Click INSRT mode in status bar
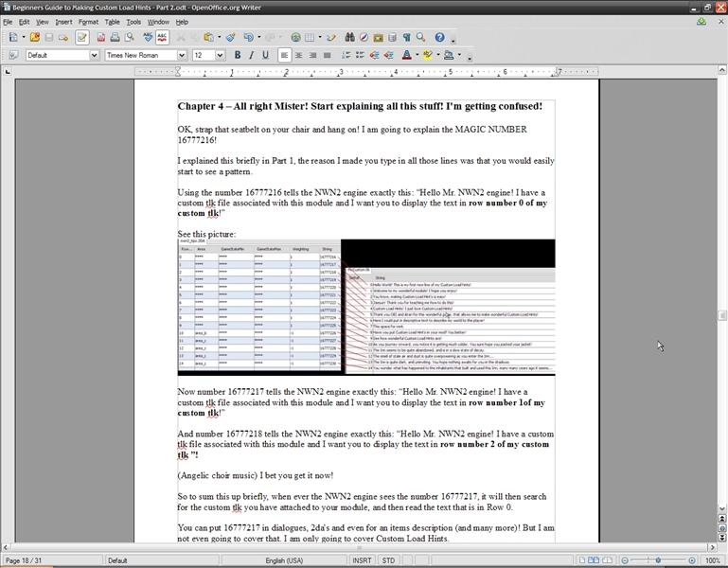The width and height of the screenshot is (728, 568). 362,560
